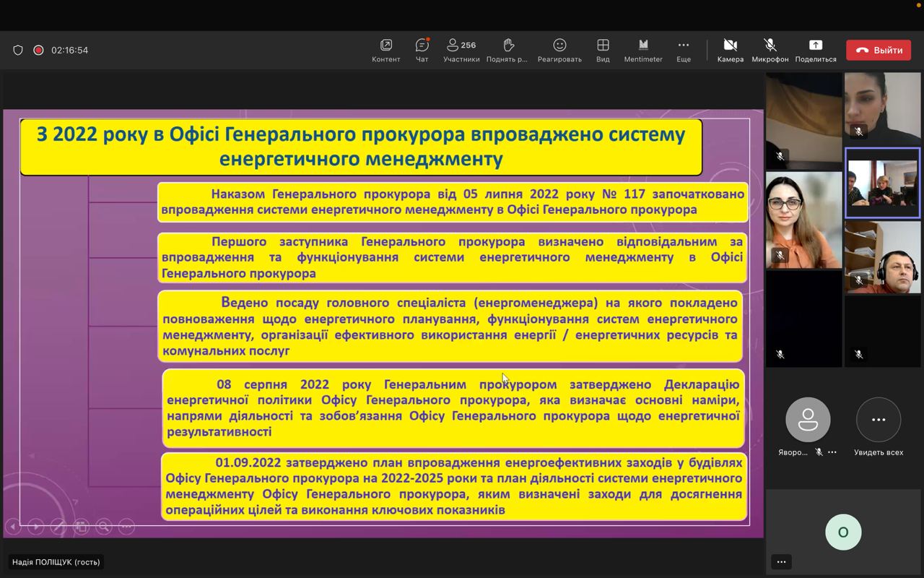924x578 pixels.
Task: Click slide text block starting with Ведено посаду
Action: [450, 326]
